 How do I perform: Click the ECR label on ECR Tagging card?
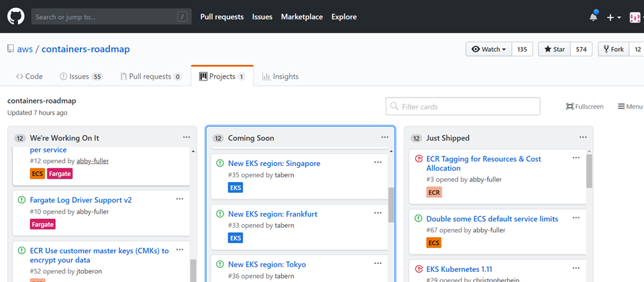(434, 193)
